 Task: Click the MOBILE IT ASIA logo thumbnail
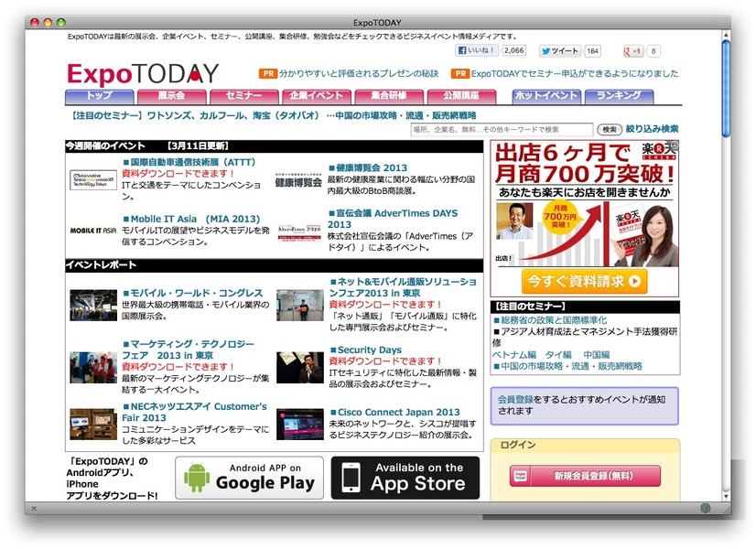pos(93,231)
